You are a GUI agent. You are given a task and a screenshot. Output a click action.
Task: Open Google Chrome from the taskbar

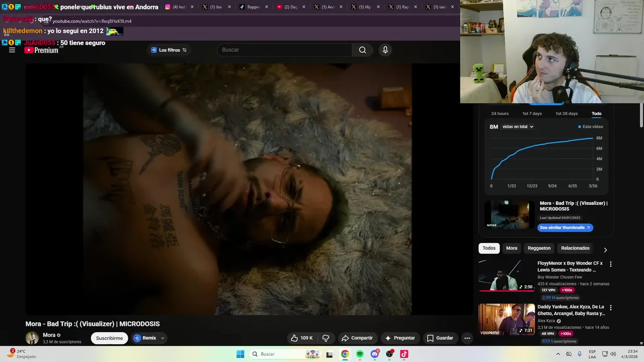click(345, 354)
